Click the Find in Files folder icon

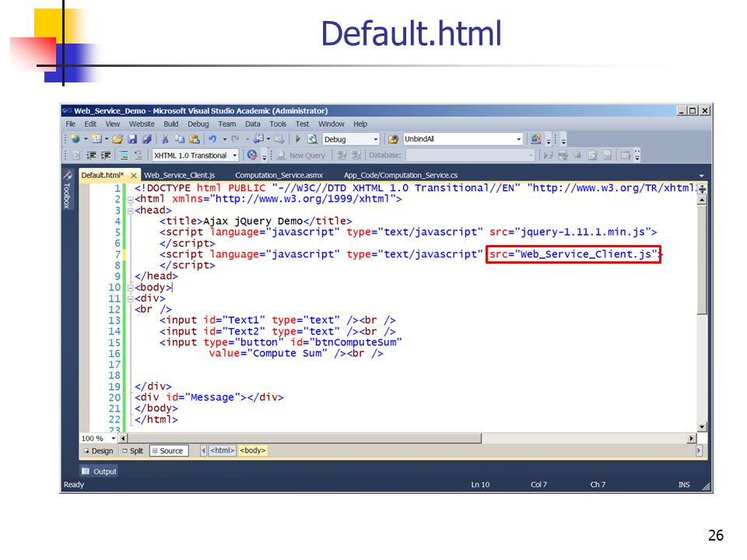[x=393, y=139]
